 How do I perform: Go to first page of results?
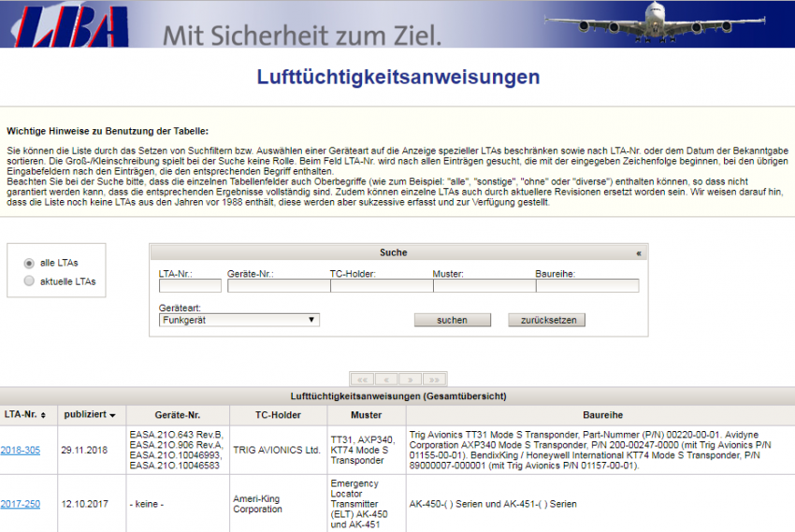[363, 379]
